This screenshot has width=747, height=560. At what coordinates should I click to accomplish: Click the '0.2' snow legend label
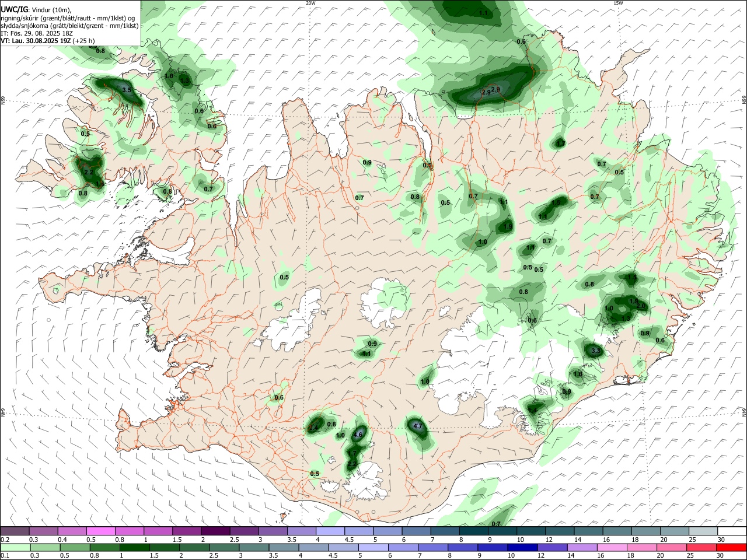pos(5,540)
